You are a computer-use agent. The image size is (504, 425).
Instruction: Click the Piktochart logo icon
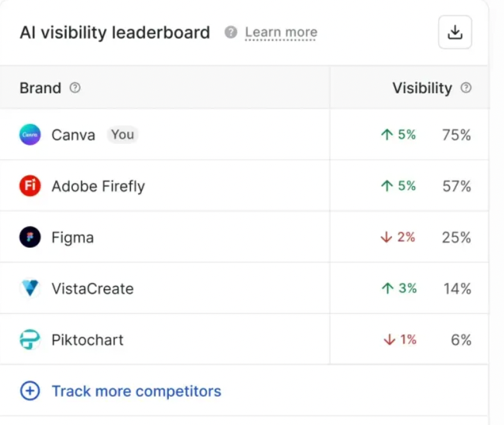point(30,340)
